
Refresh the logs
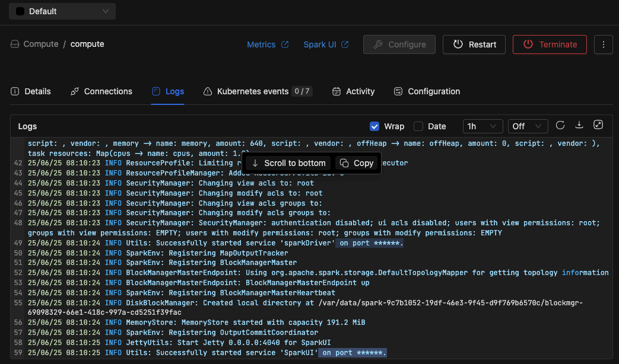tap(560, 126)
